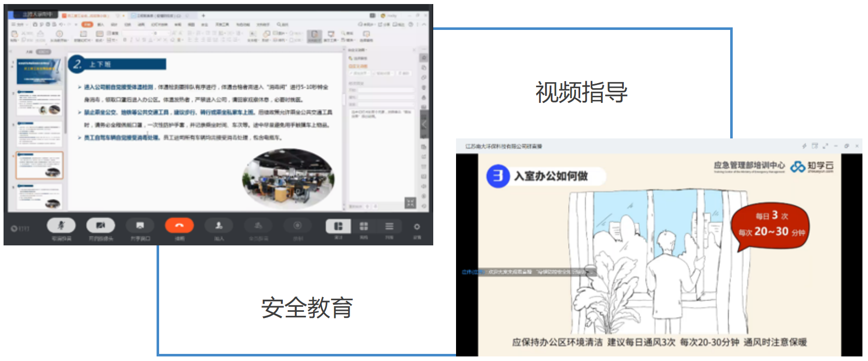
Task: Unmute the microphone in meeting toolbar
Action: 61,226
